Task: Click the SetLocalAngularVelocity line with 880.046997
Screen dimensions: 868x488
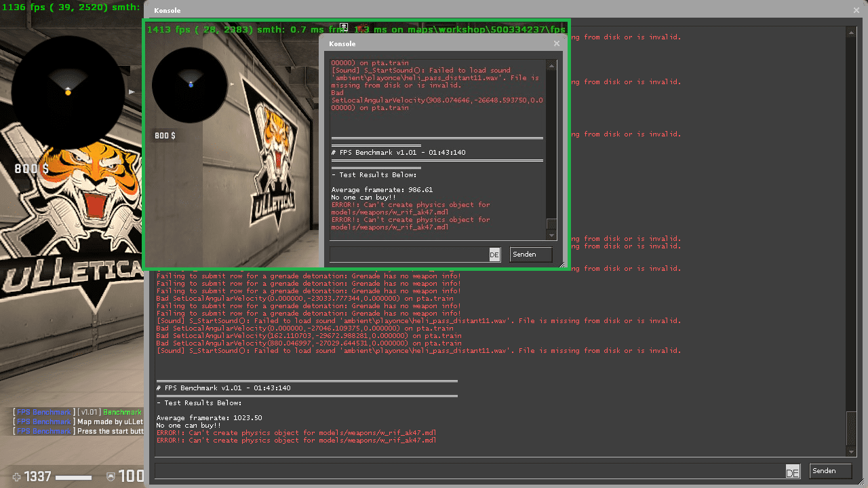Action: 309,343
